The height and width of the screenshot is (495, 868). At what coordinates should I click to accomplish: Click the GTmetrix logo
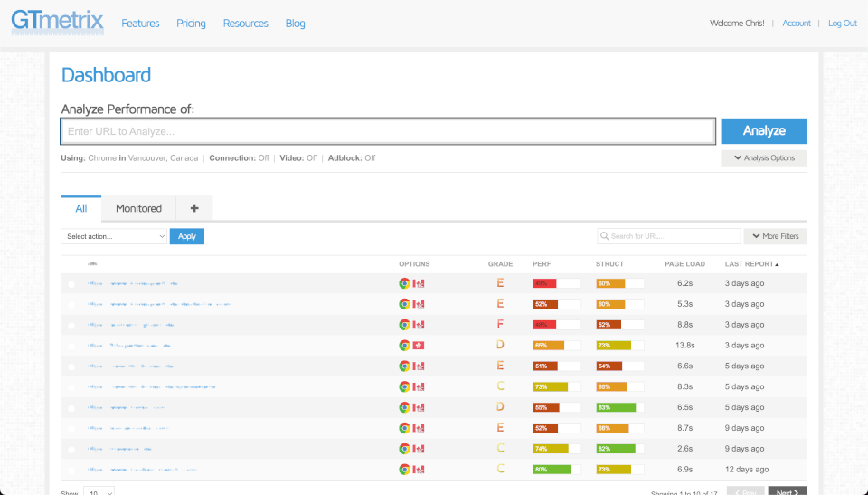(58, 23)
